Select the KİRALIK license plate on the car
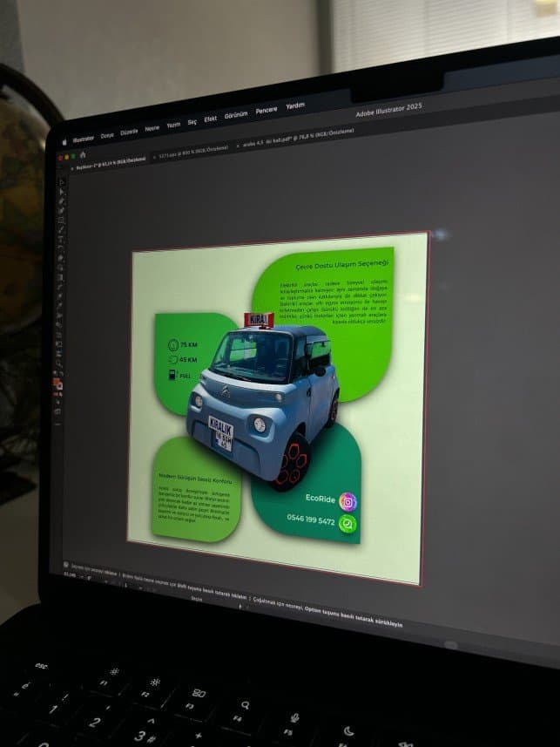The height and width of the screenshot is (747, 560). point(221,434)
